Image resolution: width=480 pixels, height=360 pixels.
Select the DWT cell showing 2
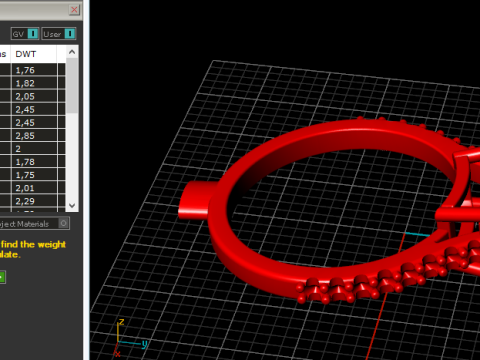click(34, 149)
